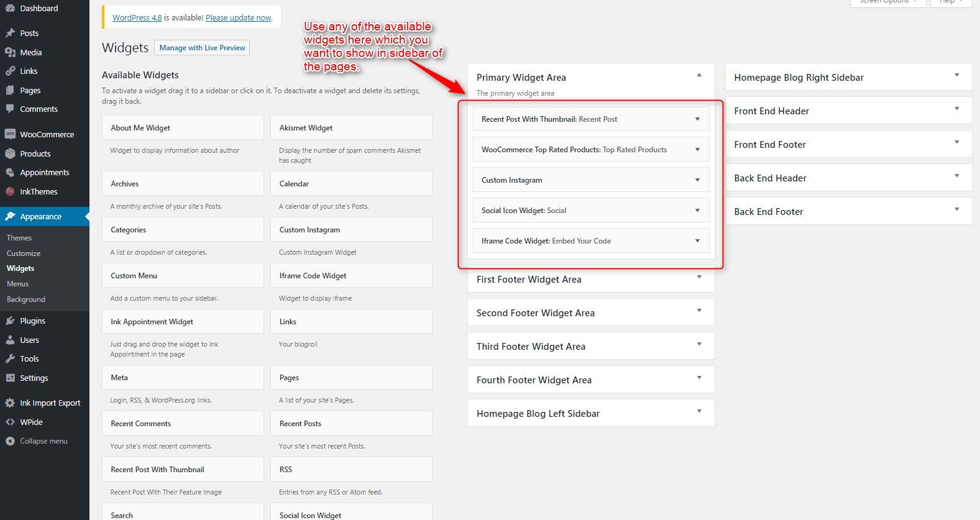The width and height of the screenshot is (980, 520).
Task: Collapse the Primary Widget Area panel
Action: coord(699,75)
